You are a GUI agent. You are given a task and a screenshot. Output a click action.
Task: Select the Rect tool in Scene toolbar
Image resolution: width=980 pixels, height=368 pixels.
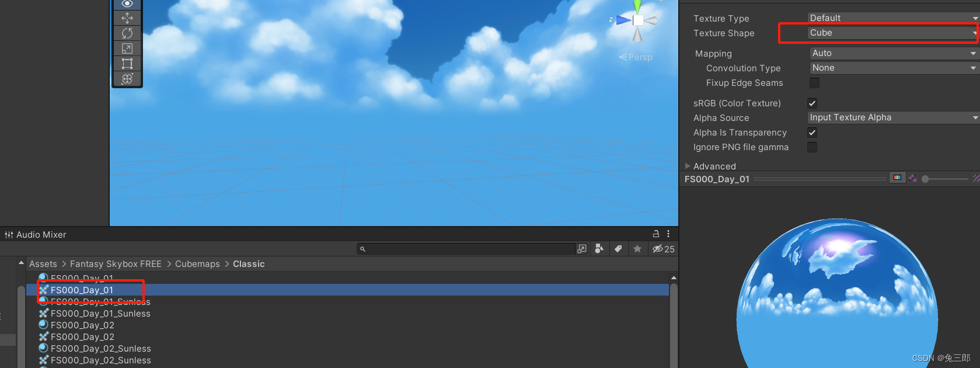127,64
